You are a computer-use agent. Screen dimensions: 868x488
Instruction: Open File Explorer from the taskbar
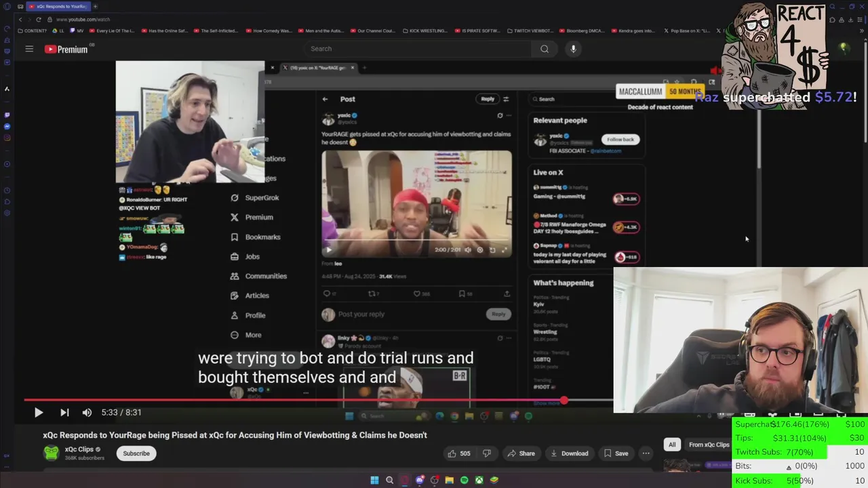(x=449, y=480)
